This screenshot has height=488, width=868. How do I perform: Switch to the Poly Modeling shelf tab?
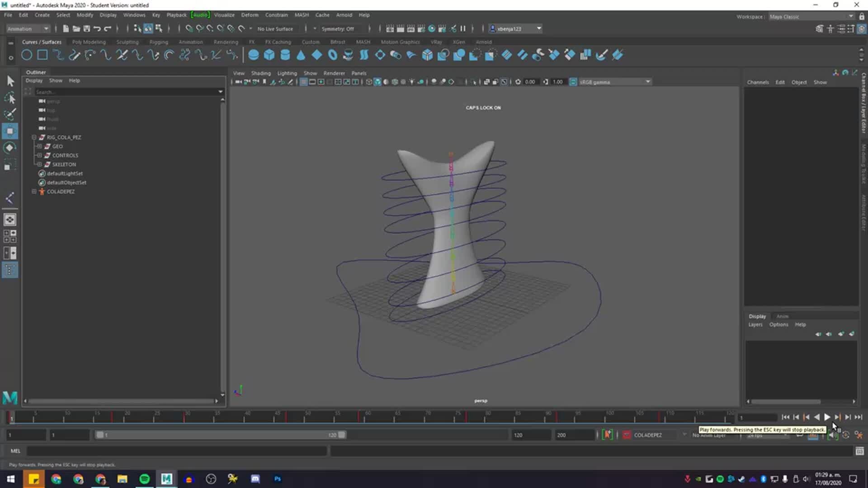click(89, 42)
